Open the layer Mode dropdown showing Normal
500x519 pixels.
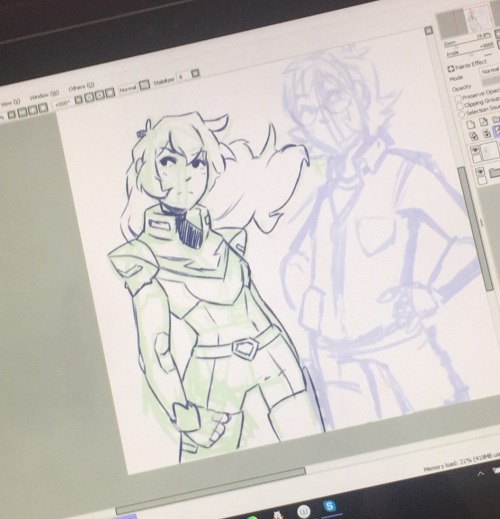point(490,71)
